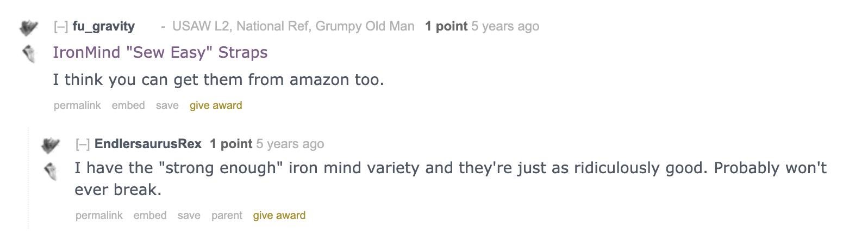Upvote fu_gravity's comment
The height and width of the screenshot is (238, 868).
point(28,27)
